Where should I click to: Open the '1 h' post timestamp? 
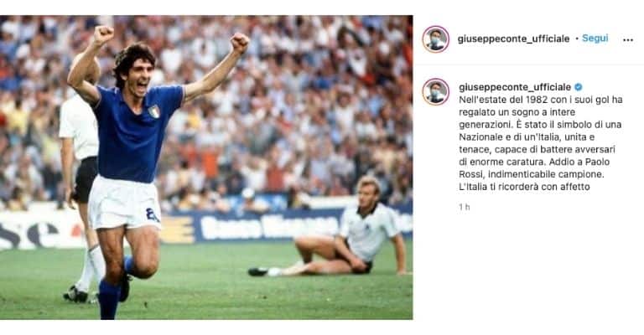464,207
